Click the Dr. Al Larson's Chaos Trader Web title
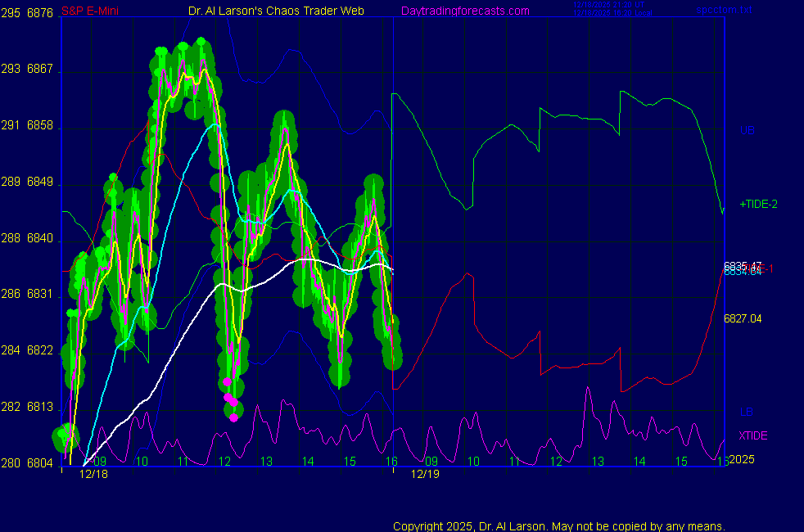 point(271,11)
